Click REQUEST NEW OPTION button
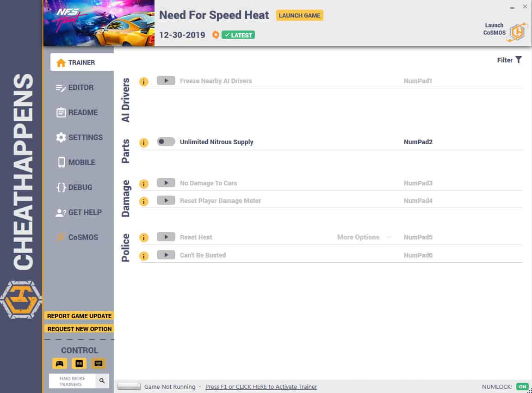This screenshot has height=393, width=532. pyautogui.click(x=80, y=329)
